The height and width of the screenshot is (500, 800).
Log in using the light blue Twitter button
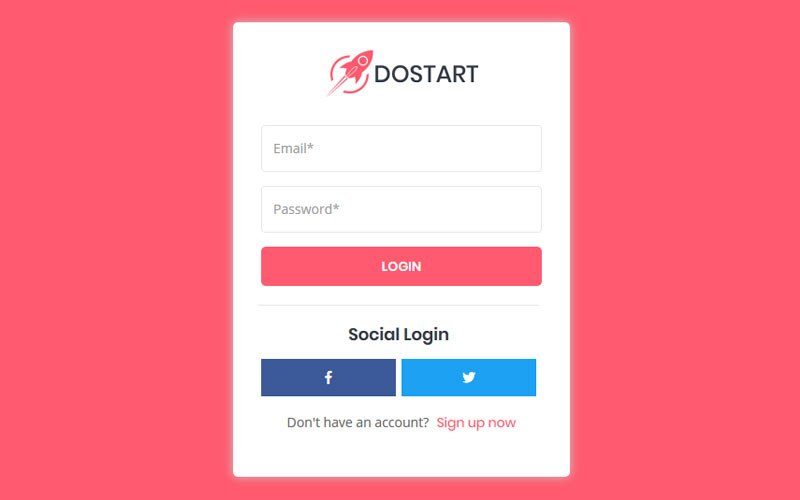469,378
